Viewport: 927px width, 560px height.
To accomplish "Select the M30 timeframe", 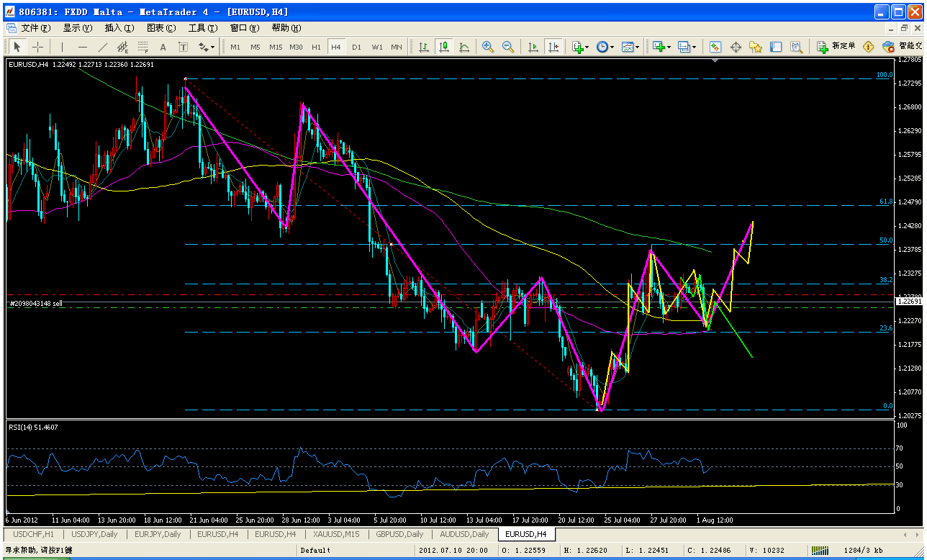I will [x=296, y=47].
